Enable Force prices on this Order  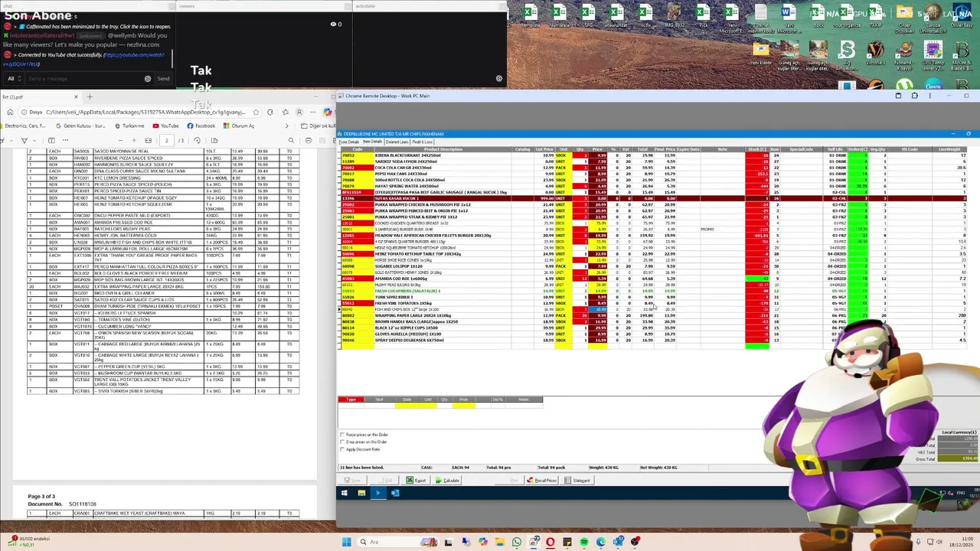(x=342, y=435)
